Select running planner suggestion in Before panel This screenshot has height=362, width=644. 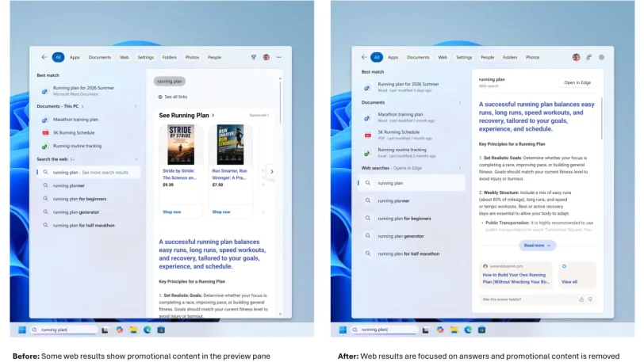[x=87, y=186]
